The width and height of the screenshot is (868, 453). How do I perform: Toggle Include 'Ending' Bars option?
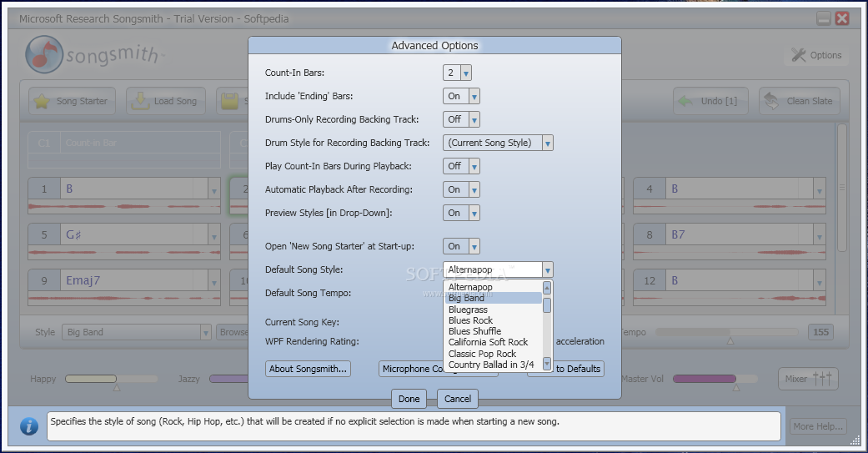(x=474, y=97)
